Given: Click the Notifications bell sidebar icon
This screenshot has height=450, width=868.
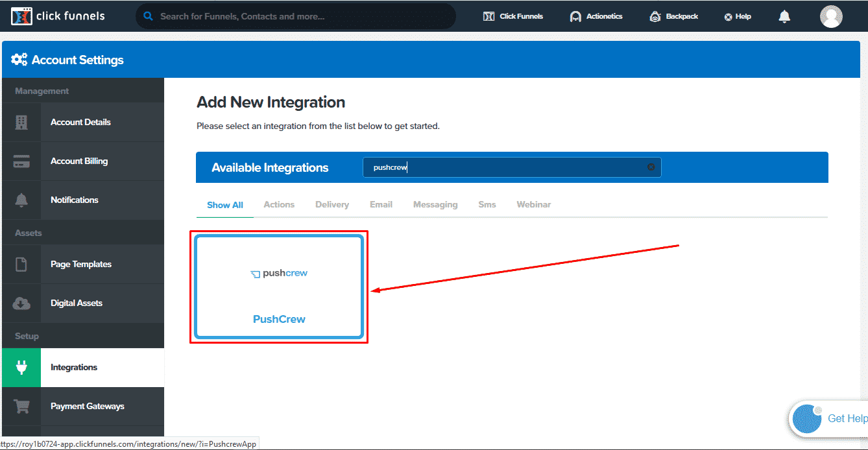Looking at the screenshot, I should [21, 200].
